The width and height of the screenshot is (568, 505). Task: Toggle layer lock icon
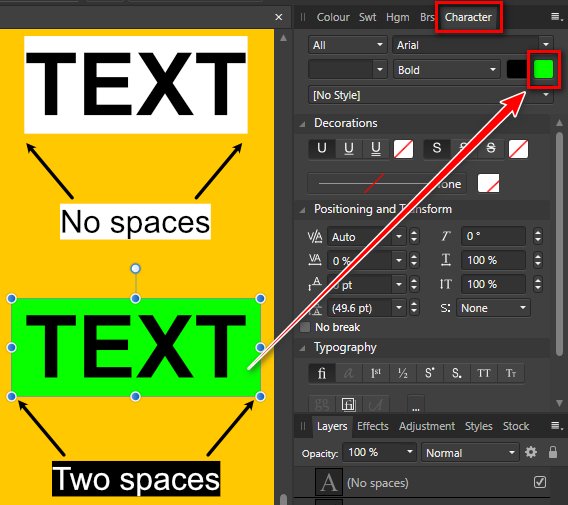coord(553,452)
